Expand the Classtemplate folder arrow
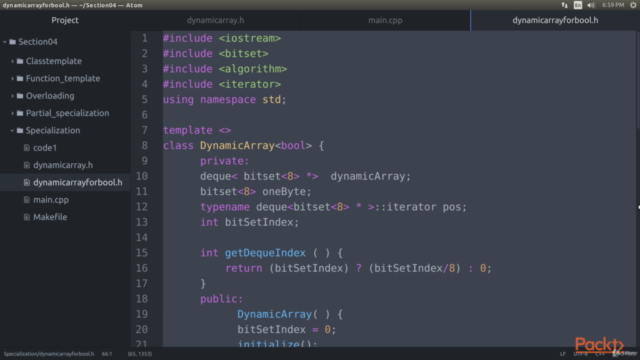The image size is (640, 360). [12, 61]
